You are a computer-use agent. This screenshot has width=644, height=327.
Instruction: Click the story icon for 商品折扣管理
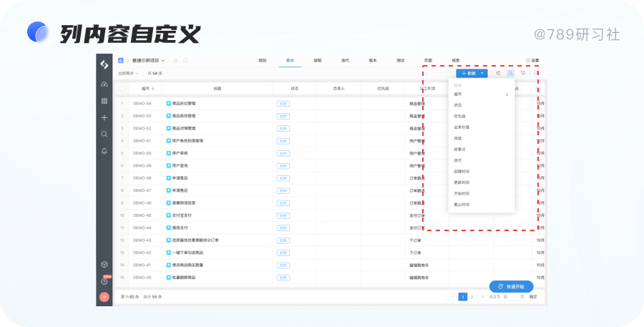168,104
